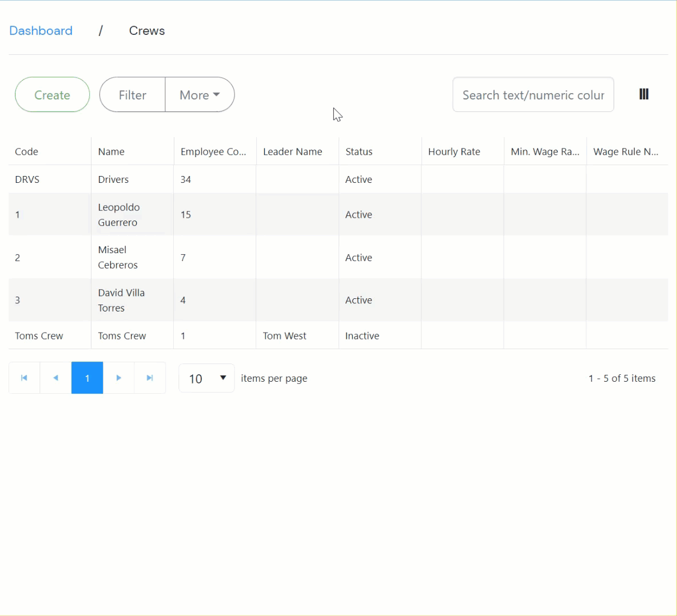The height and width of the screenshot is (616, 677).
Task: Select the Toms Crew name cell
Action: [x=122, y=336]
